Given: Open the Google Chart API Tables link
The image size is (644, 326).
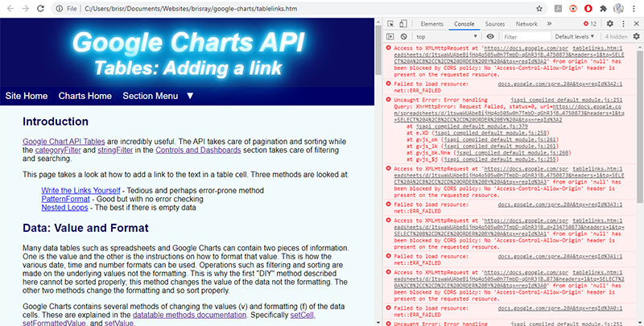Looking at the screenshot, I should [x=64, y=141].
